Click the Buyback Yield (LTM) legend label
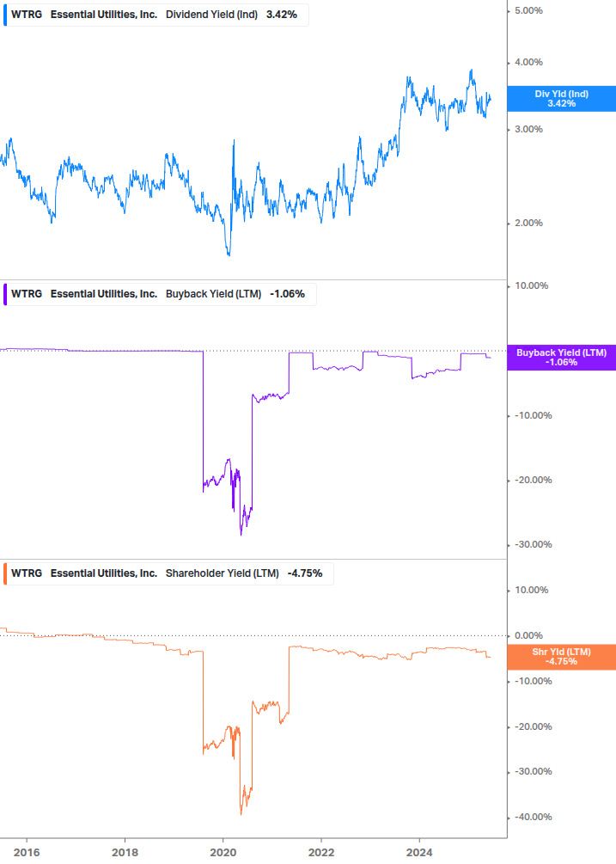Screen dimensions: 616x864 click(x=213, y=294)
